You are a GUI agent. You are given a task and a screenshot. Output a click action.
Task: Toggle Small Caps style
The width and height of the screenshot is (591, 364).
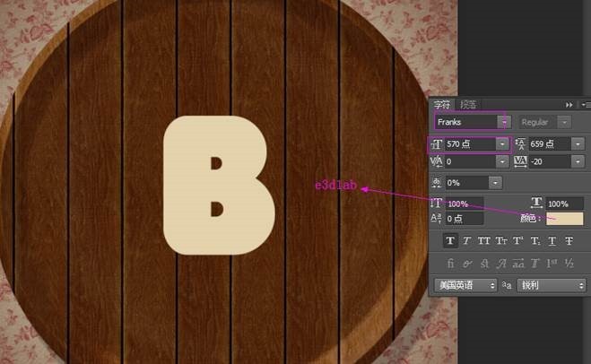click(x=501, y=240)
